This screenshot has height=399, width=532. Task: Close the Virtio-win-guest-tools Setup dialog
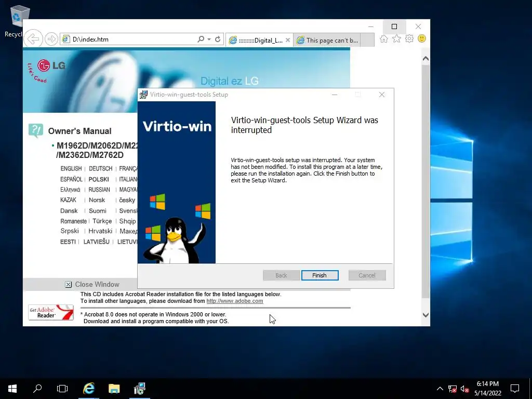[x=382, y=95]
